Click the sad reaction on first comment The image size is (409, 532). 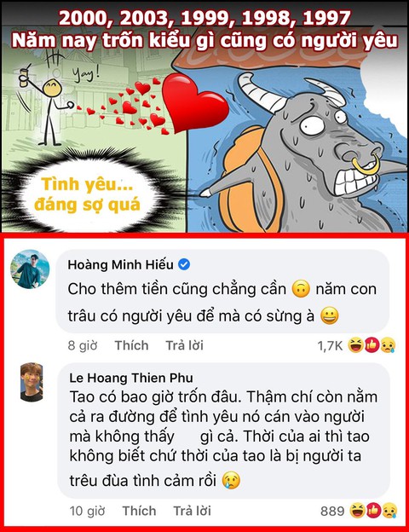click(388, 345)
